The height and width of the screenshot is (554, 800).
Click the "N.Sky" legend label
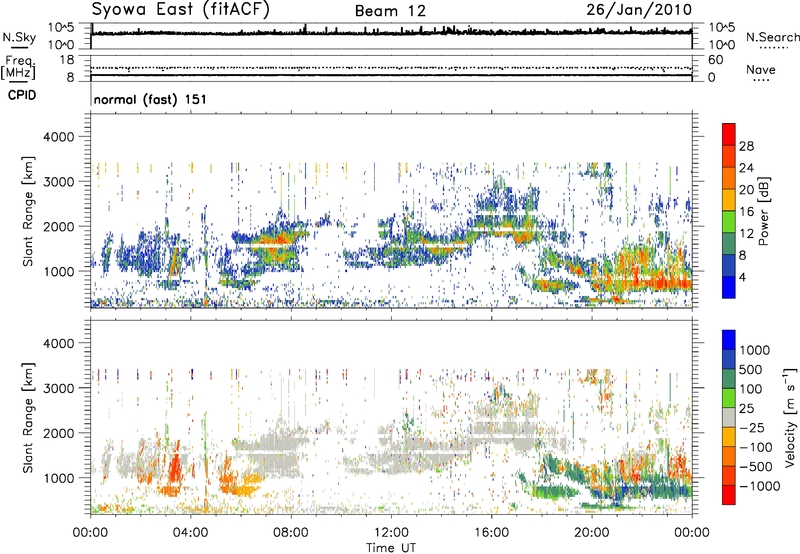[19, 37]
